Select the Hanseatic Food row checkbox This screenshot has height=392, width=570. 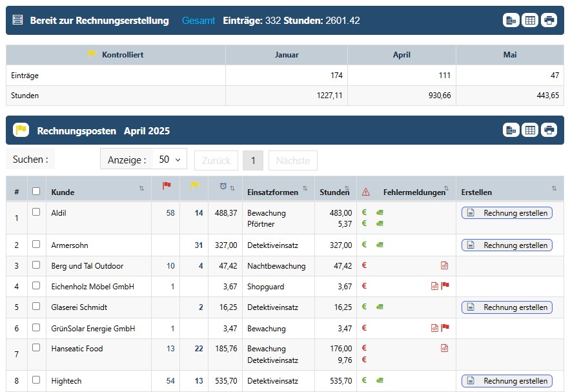(36, 347)
